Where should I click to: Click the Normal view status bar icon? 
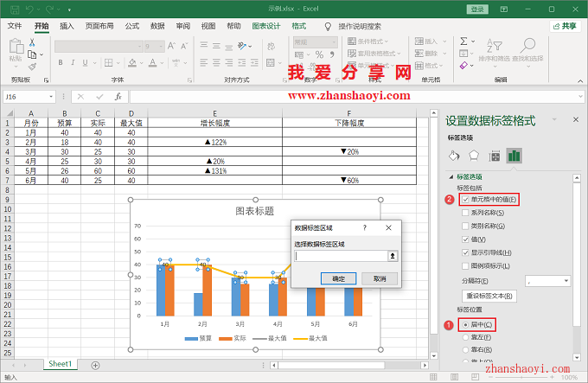point(433,377)
